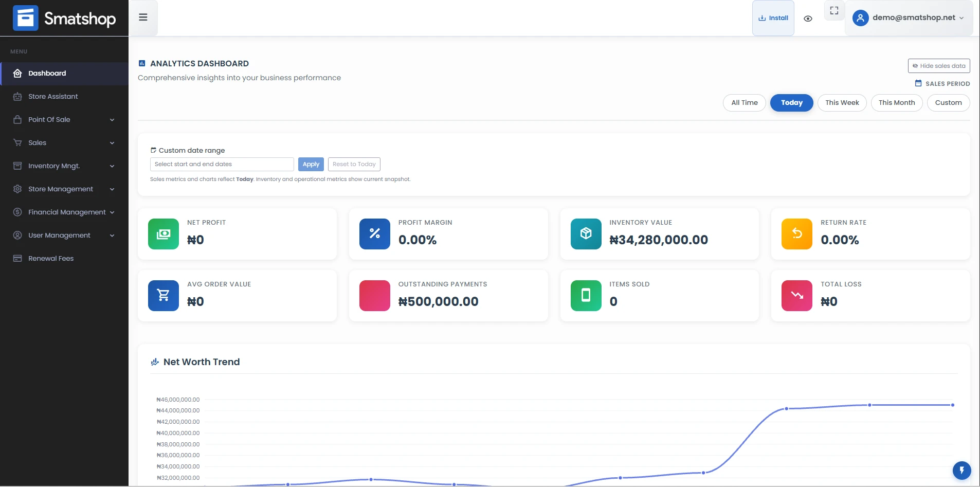The width and height of the screenshot is (980, 487).
Task: Click the Install button
Action: pos(773,18)
